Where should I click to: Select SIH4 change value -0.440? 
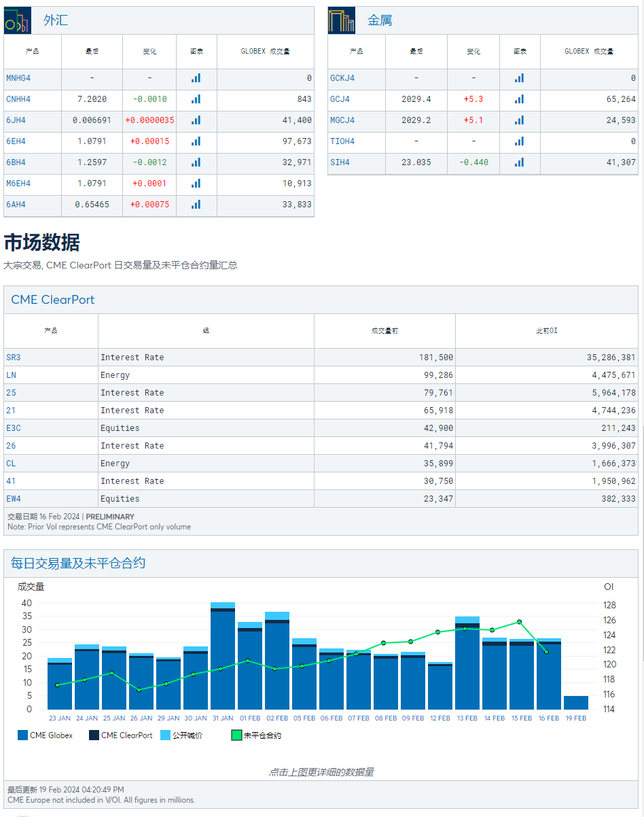tap(473, 162)
